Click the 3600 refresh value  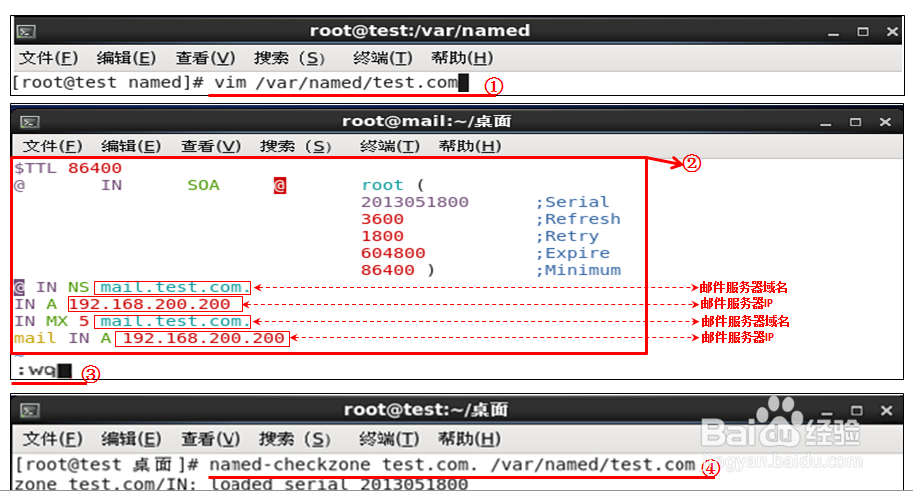(382, 219)
